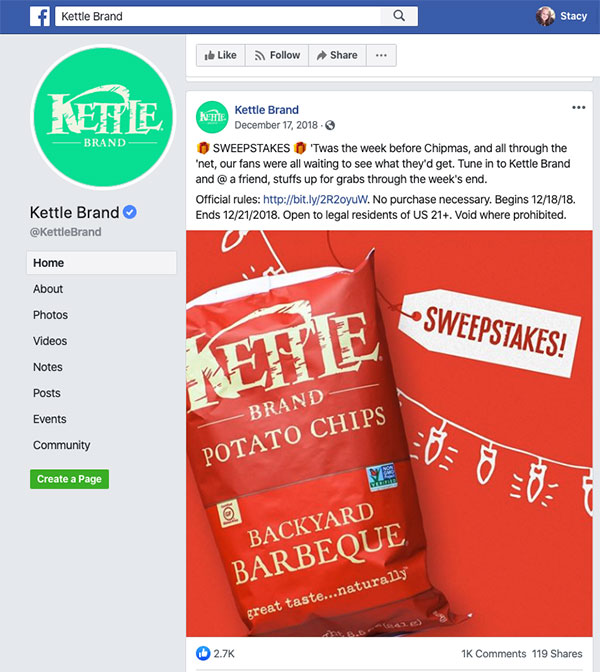The image size is (600, 672).
Task: Click the search magnifier icon
Action: tap(399, 16)
